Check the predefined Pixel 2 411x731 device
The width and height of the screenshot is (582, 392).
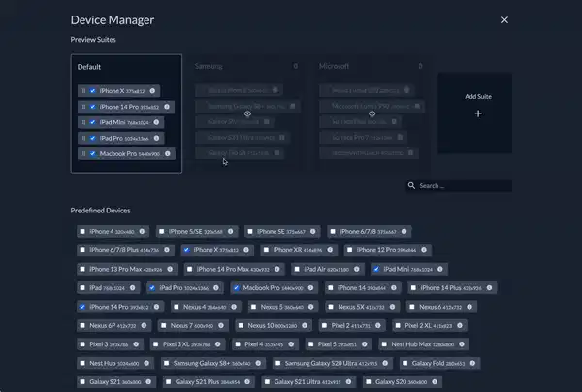(x=324, y=326)
